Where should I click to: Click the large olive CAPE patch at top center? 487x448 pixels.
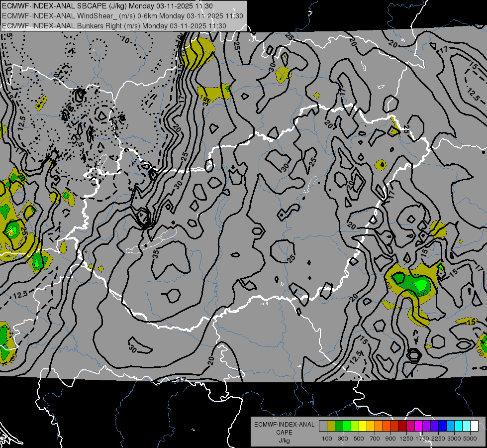(x=198, y=53)
